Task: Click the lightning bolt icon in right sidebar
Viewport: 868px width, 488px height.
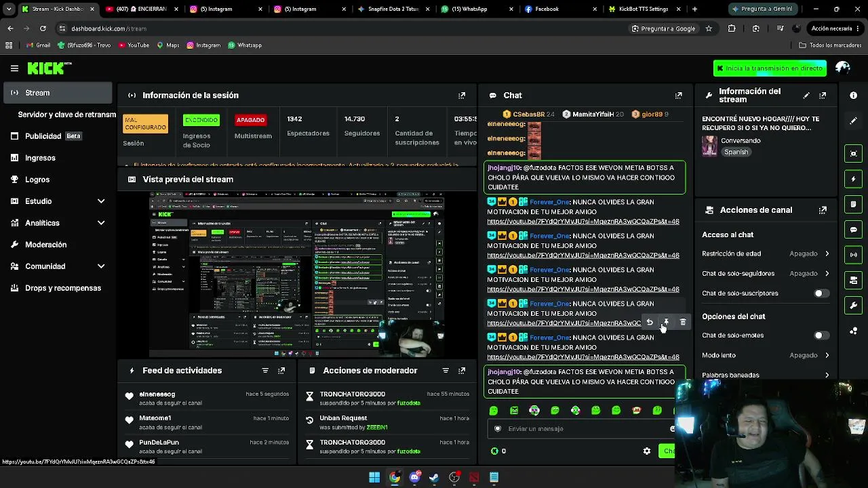Action: (854, 179)
